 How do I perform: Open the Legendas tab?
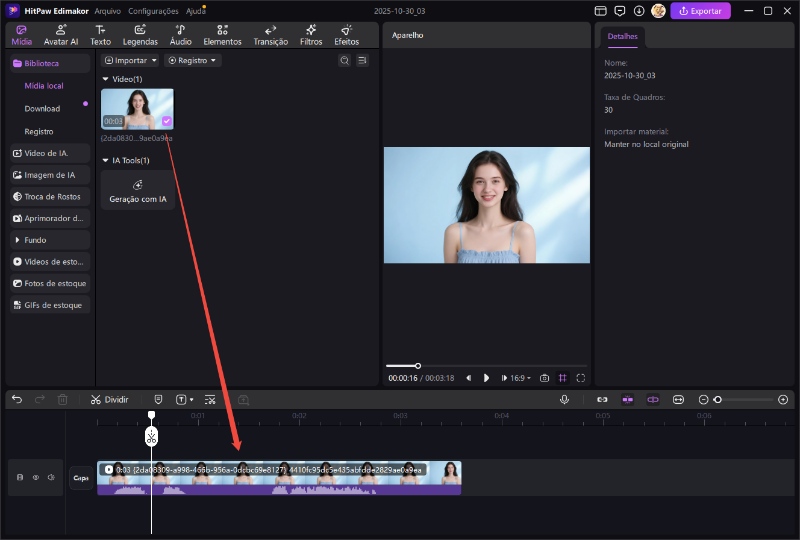point(140,35)
